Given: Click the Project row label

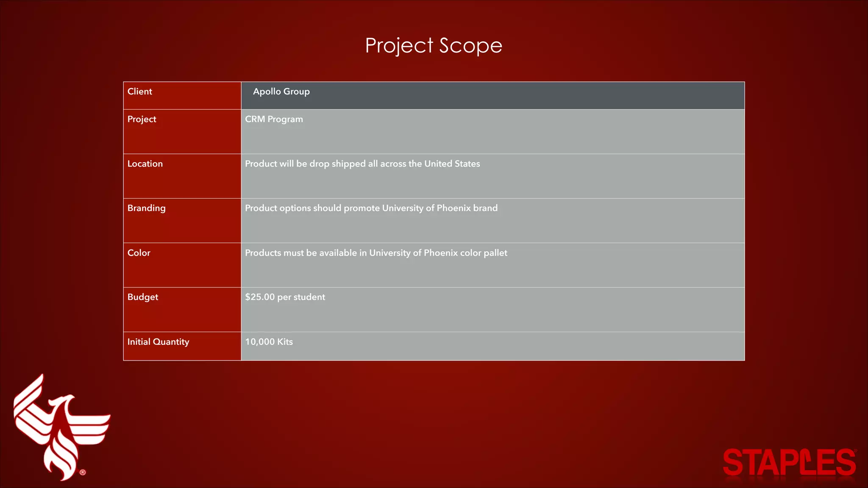Looking at the screenshot, I should point(142,119).
